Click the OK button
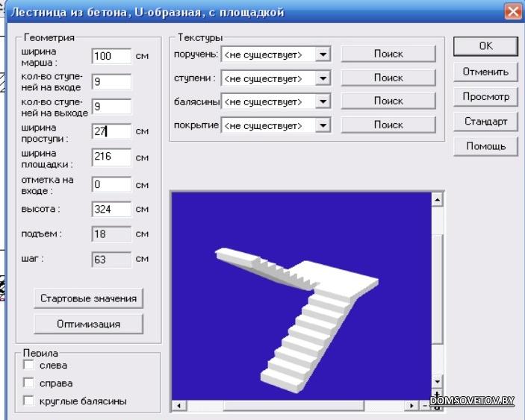This screenshot has width=525, height=420. [485, 46]
